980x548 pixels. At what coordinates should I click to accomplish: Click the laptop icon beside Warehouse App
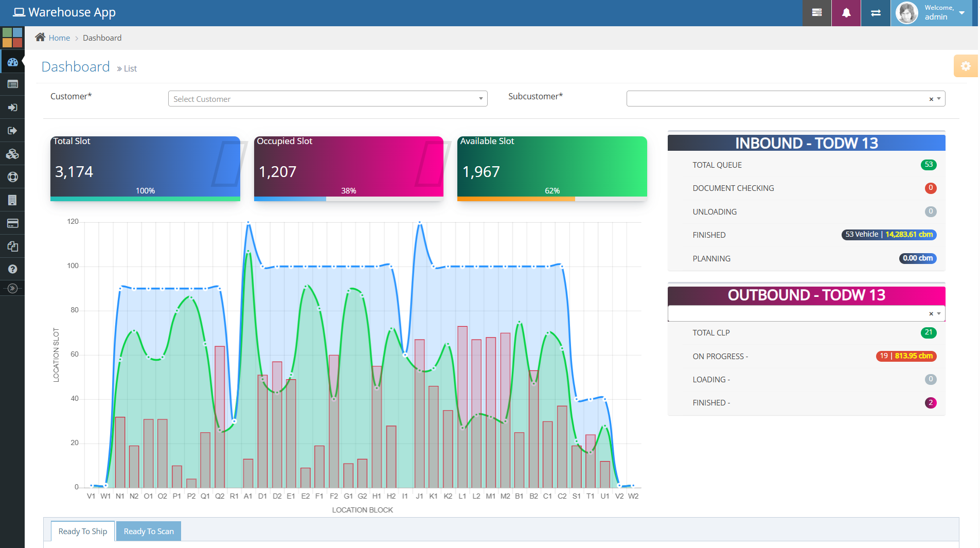(x=19, y=12)
